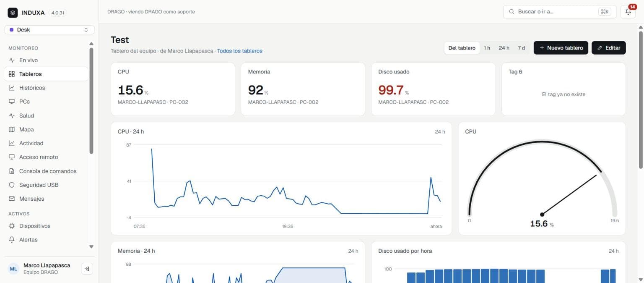Switch time range to 1 h
This screenshot has height=283, width=644.
click(x=487, y=48)
